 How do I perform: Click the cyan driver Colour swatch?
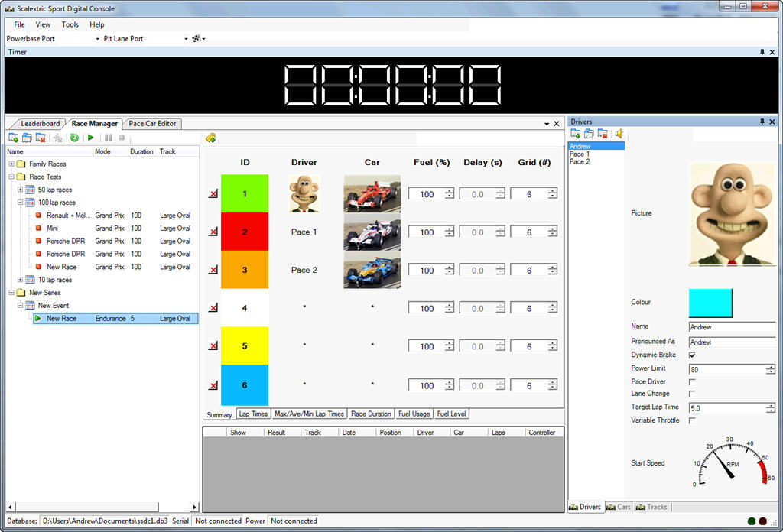tap(710, 303)
